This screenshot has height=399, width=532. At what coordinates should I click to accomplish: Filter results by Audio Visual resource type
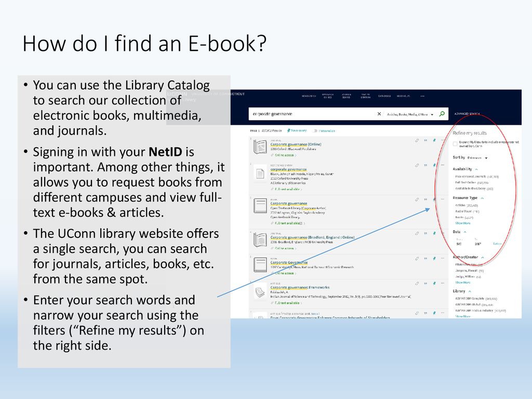pyautogui.click(x=467, y=211)
